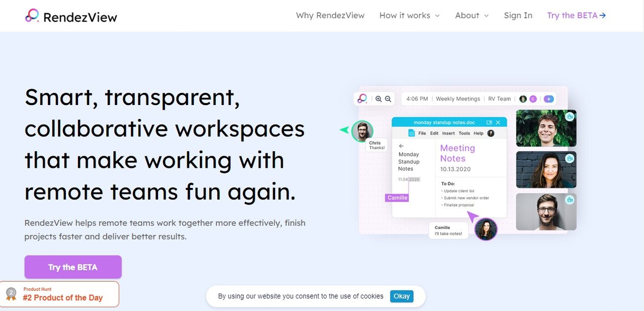This screenshot has height=311, width=644.
Task: Click Chris's green-ringed avatar
Action: click(x=362, y=131)
